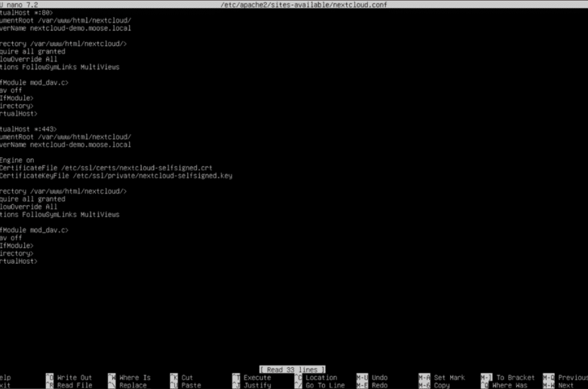This screenshot has width=588, height=389.
Task: Click the last 'rtualHost>' closing line
Action: [19, 261]
